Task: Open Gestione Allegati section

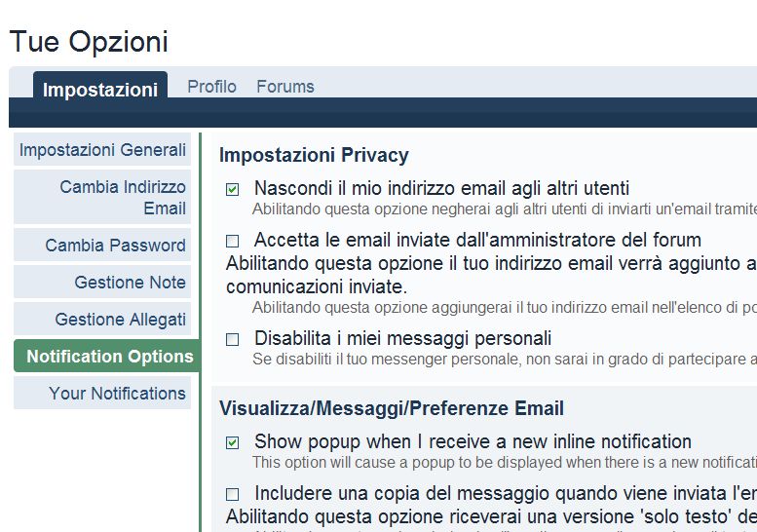Action: click(102, 320)
